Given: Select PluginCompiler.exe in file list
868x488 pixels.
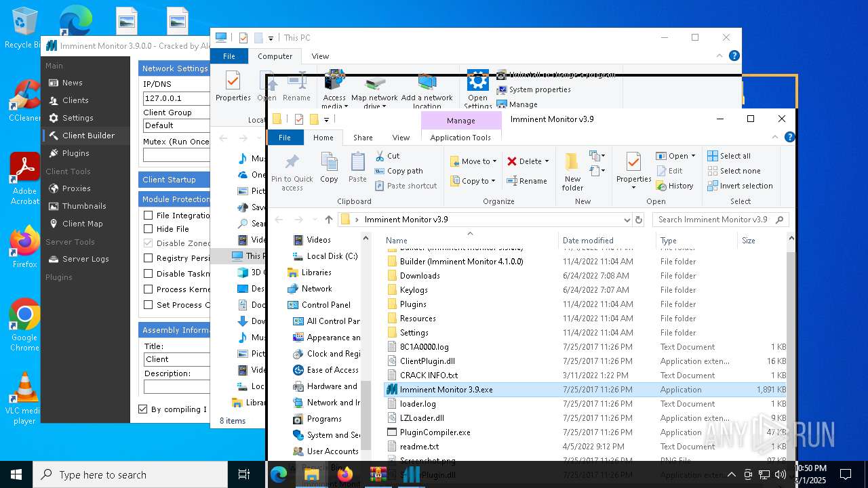Looking at the screenshot, I should 435,432.
